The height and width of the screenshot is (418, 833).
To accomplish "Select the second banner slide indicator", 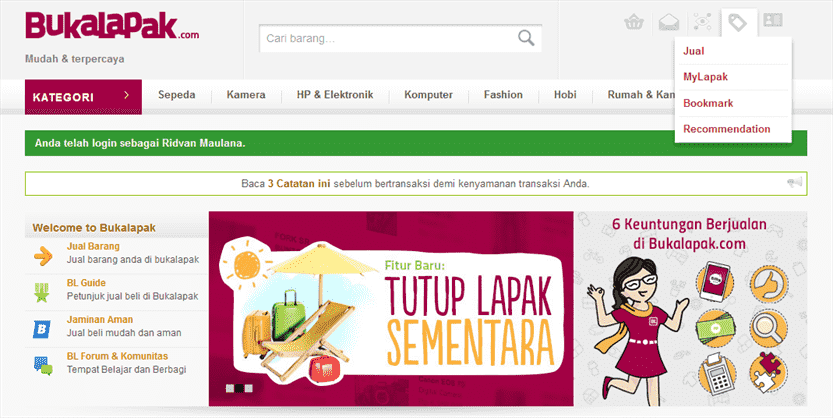I will pyautogui.click(x=239, y=388).
